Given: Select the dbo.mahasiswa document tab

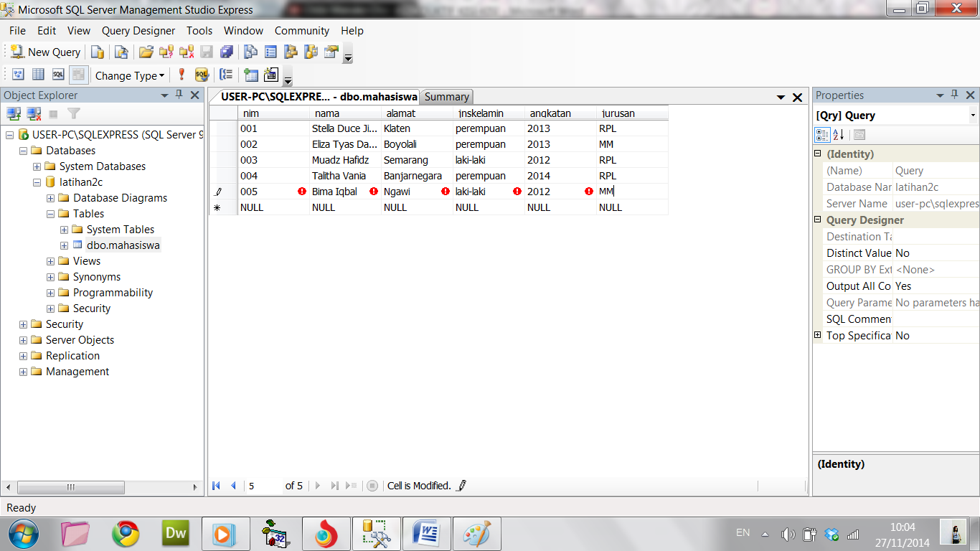Looking at the screenshot, I should (x=319, y=97).
